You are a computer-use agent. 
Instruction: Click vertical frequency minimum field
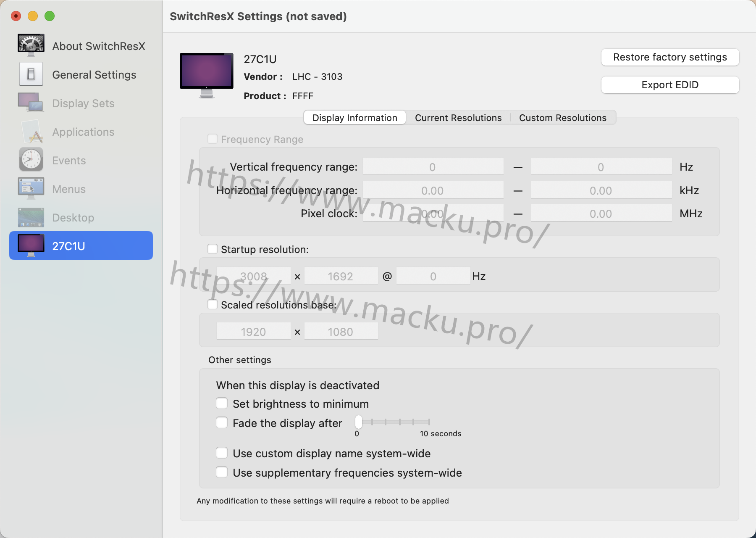click(x=433, y=166)
